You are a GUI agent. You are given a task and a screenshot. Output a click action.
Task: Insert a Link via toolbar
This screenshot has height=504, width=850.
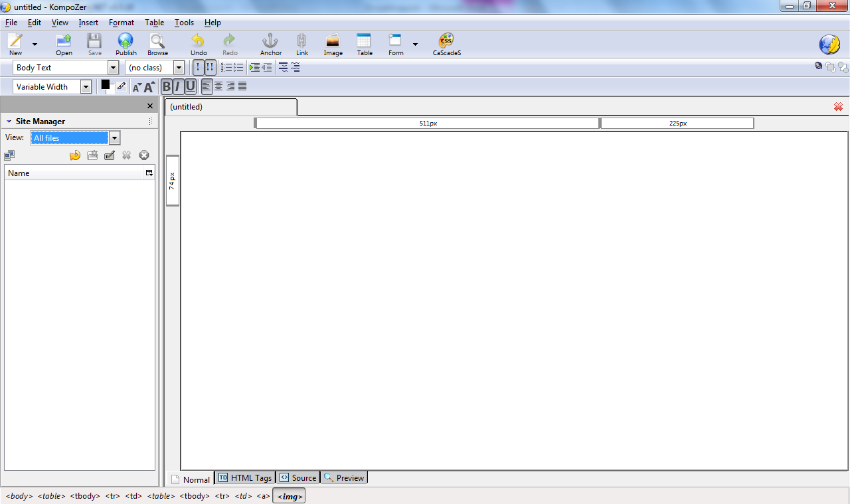[x=302, y=44]
